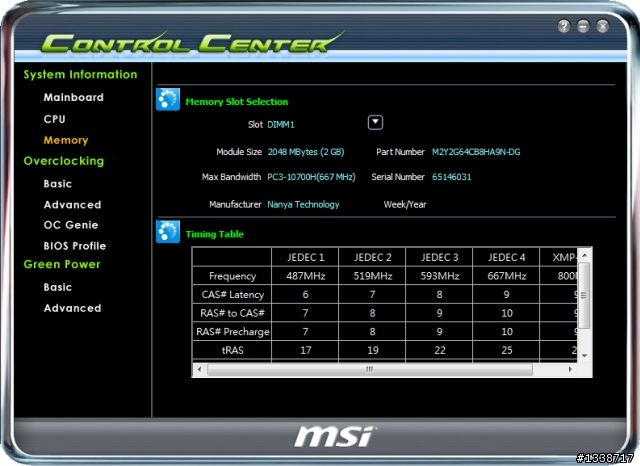640x466 pixels.
Task: Select the Memory page
Action: tap(66, 140)
